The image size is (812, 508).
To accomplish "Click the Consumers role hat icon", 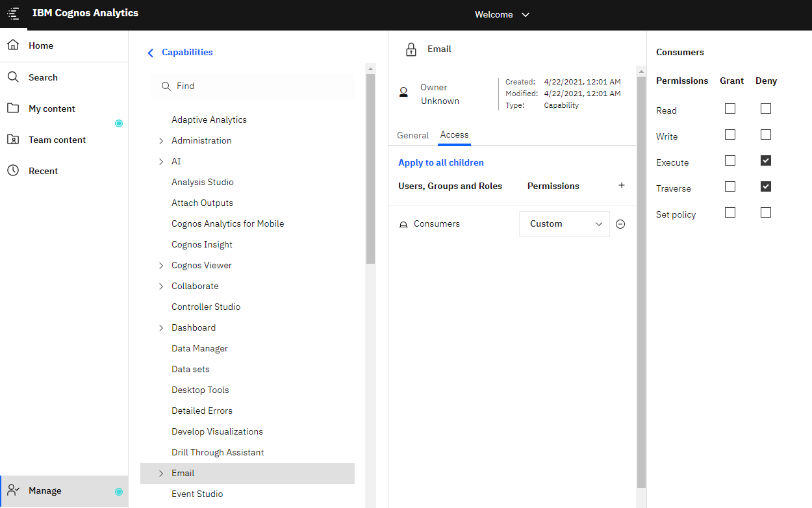I will click(403, 224).
